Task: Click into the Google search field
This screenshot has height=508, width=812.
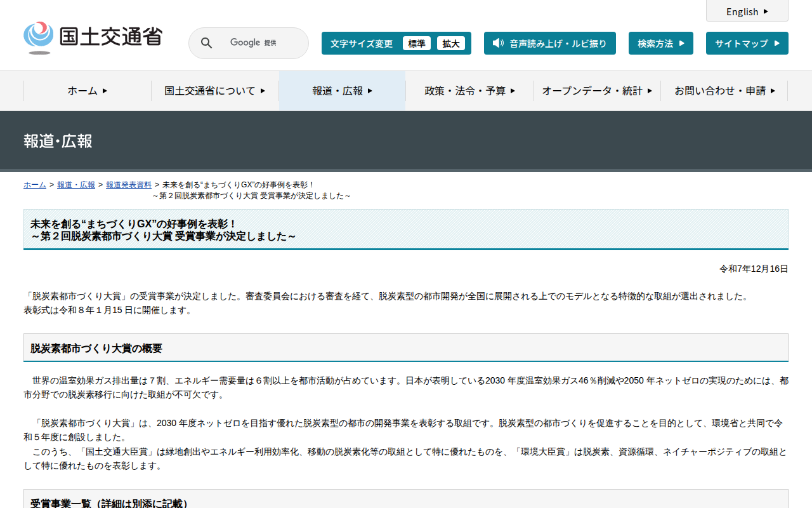Action: pos(260,43)
